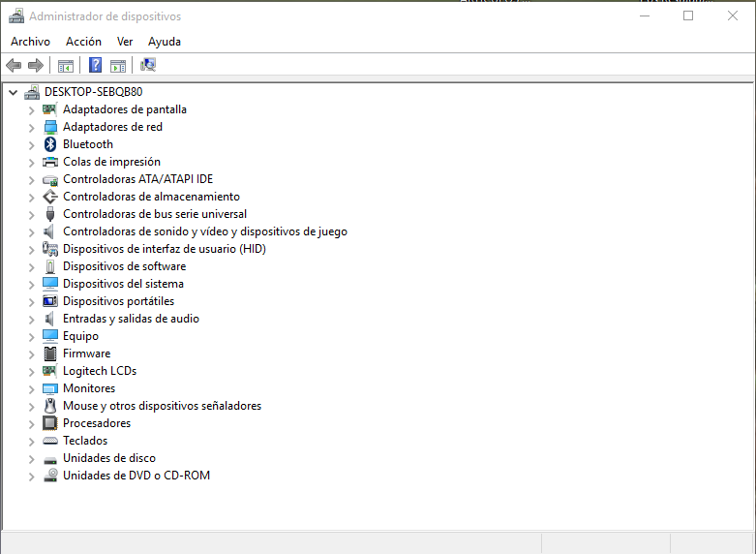Open the Ayuda menu
Image resolution: width=756 pixels, height=554 pixels.
165,42
